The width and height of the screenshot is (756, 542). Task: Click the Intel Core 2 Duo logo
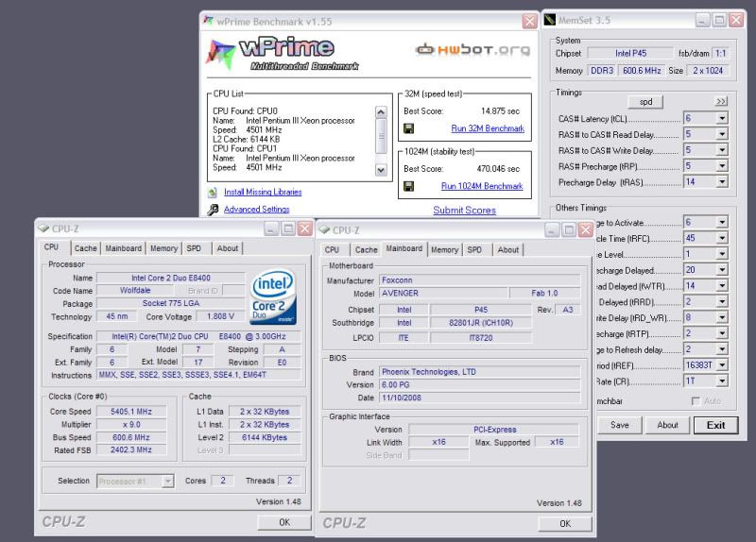tap(273, 296)
